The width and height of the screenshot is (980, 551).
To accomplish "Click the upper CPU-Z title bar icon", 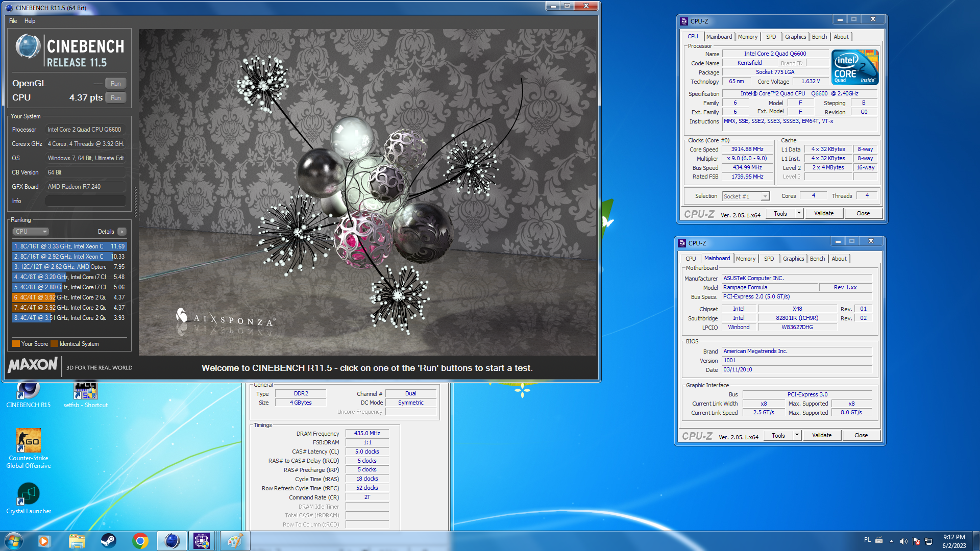I will tap(684, 21).
